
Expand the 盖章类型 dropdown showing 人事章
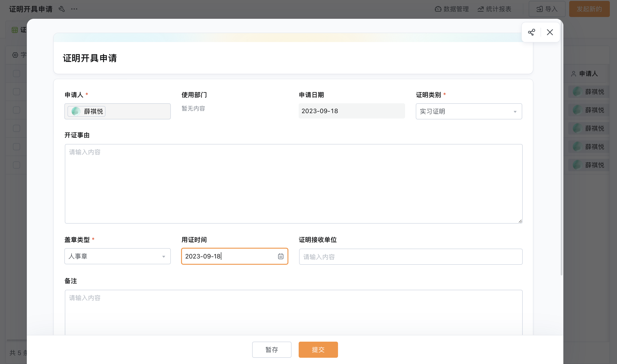pos(117,256)
